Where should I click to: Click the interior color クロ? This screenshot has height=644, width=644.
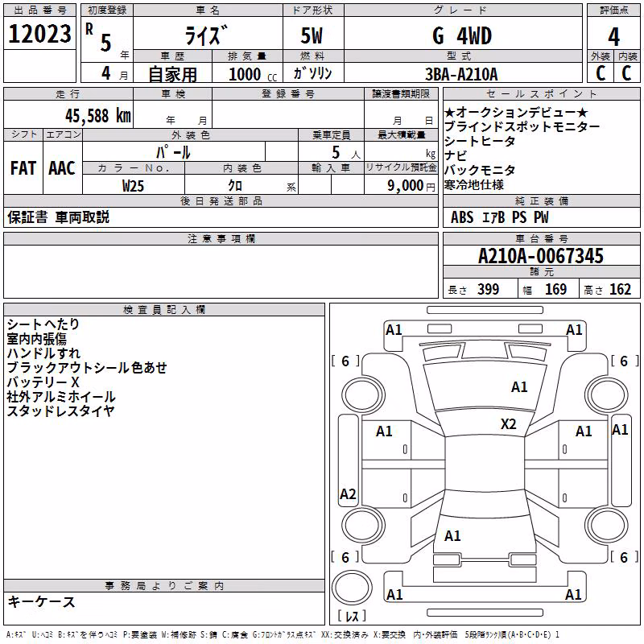[x=235, y=186]
